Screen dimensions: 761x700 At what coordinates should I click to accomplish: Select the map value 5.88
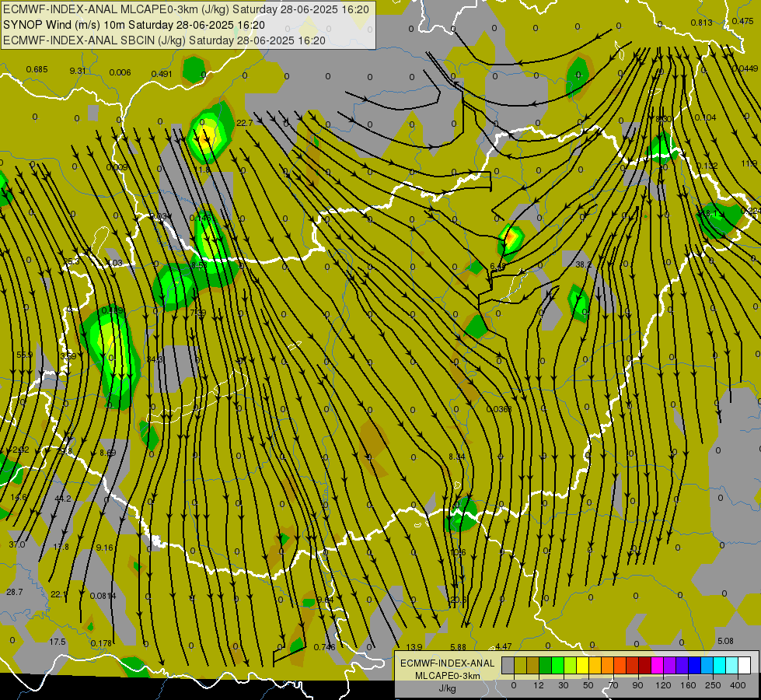458,647
